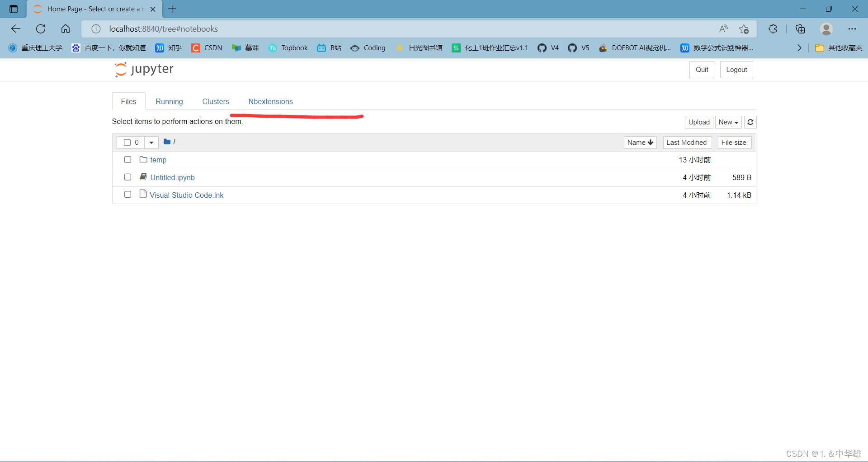Open the Visual Studio Code.lnk file link
The width and height of the screenshot is (868, 462).
[x=187, y=195]
